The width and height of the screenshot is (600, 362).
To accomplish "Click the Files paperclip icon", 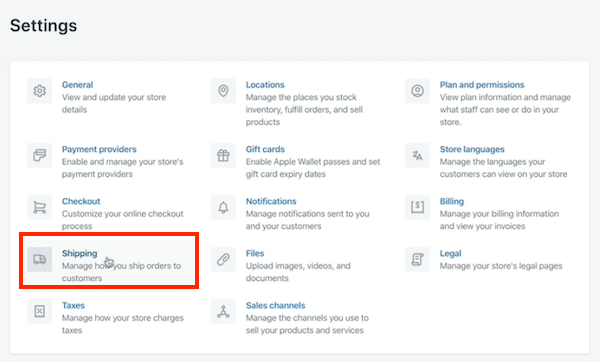I will pyautogui.click(x=223, y=259).
